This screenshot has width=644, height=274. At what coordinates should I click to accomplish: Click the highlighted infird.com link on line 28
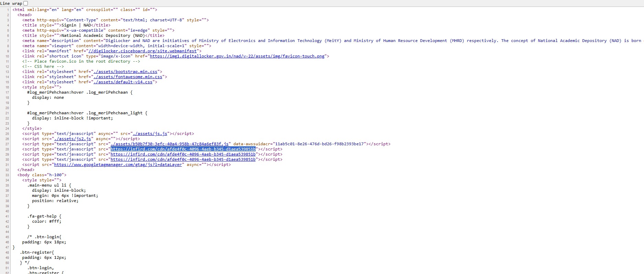coord(183,149)
